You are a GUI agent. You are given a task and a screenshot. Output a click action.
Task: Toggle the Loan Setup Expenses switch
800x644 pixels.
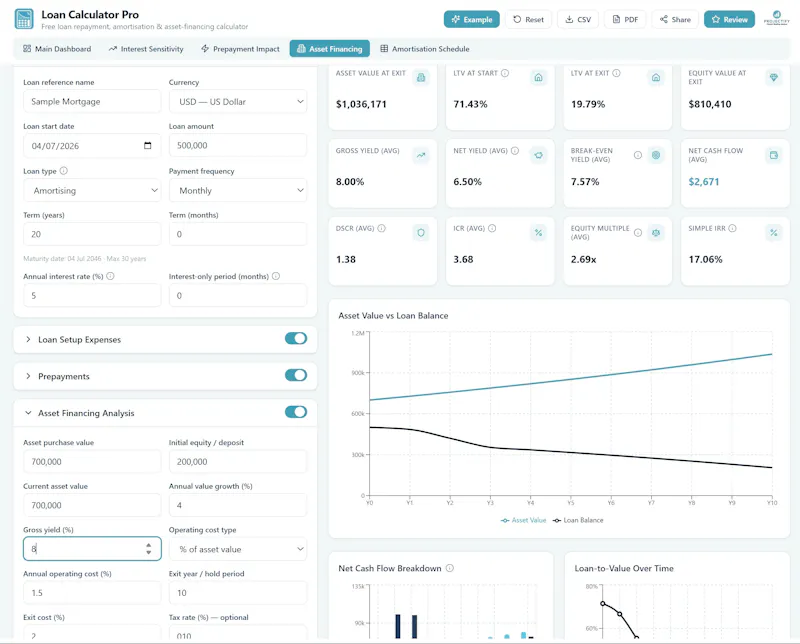coord(296,338)
